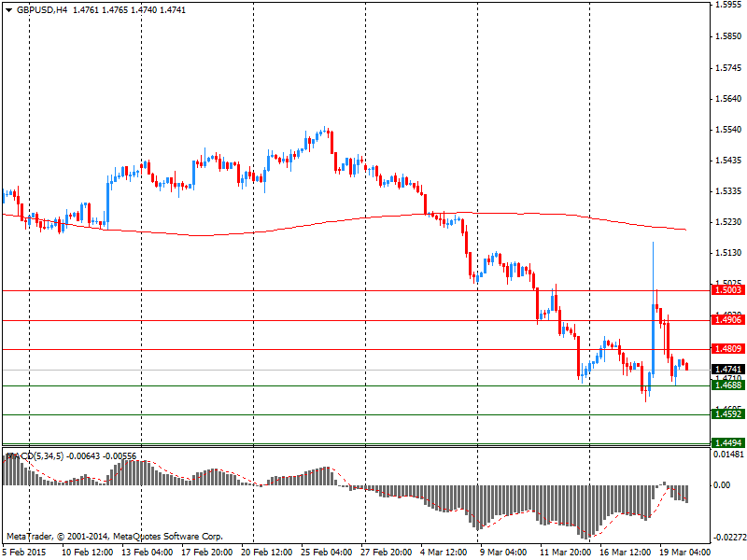This screenshot has width=747, height=560.
Task: Click the 1.5850 price scale value
Action: (728, 36)
